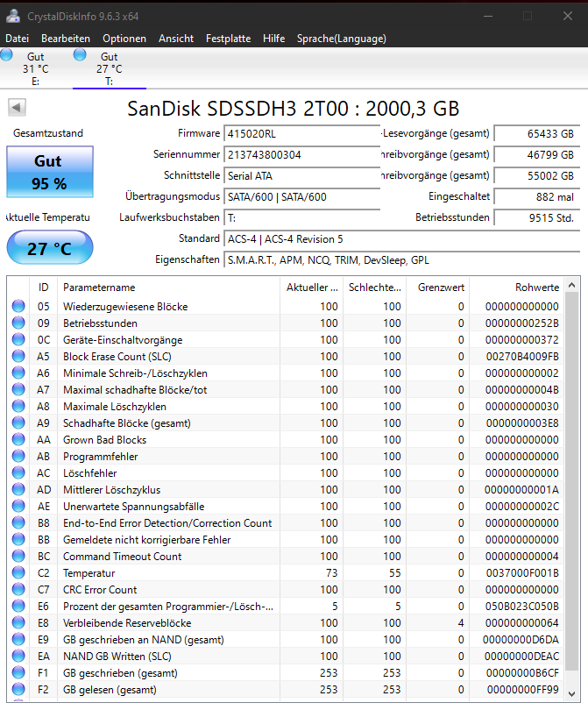
Task: Click the scrollbar down arrow in SMART list
Action: 571,693
